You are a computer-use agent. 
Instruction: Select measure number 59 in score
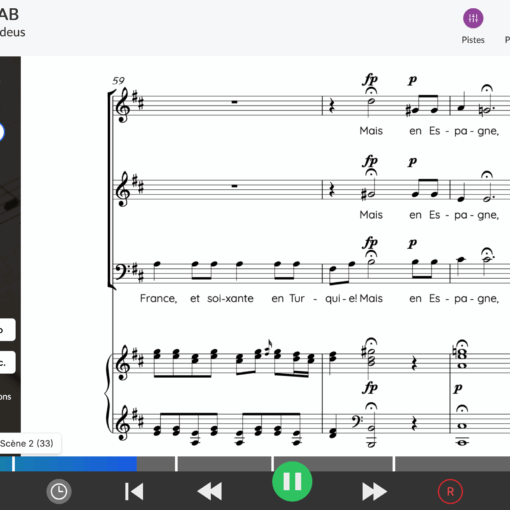point(118,81)
